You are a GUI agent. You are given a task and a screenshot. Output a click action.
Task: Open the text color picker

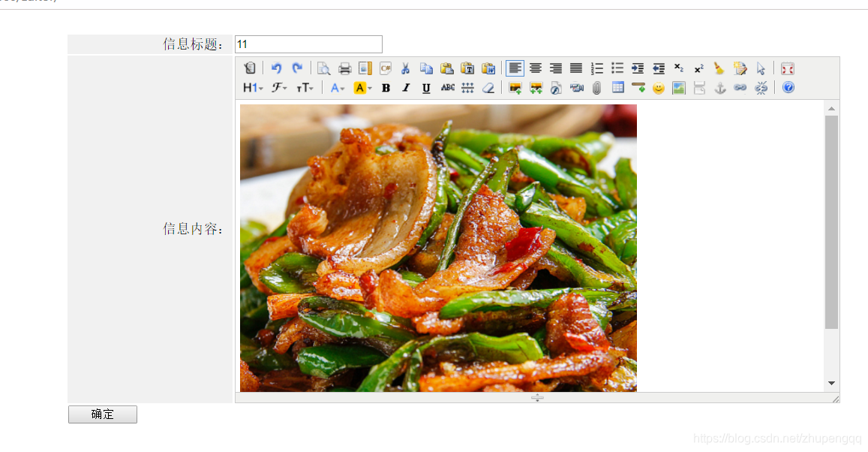[337, 88]
